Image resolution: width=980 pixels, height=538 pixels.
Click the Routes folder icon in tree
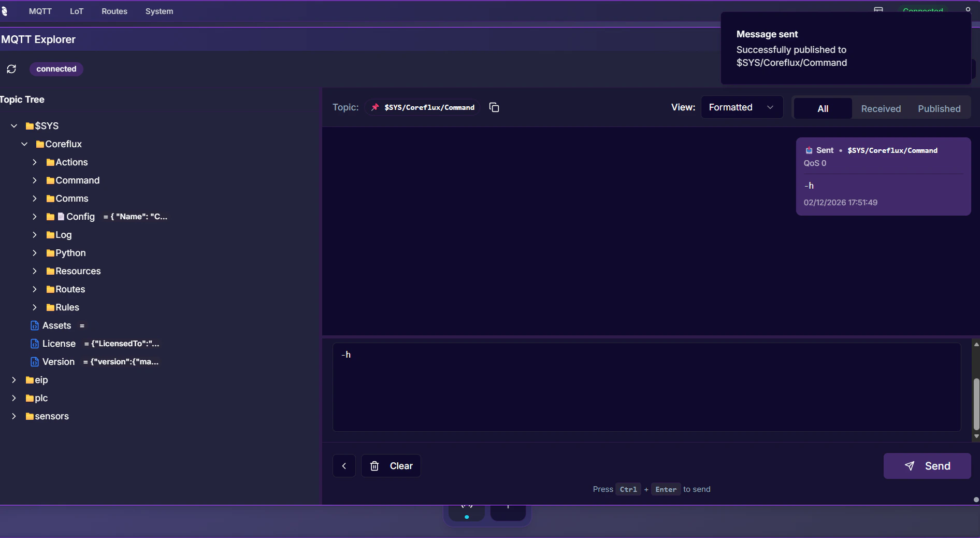[50, 289]
